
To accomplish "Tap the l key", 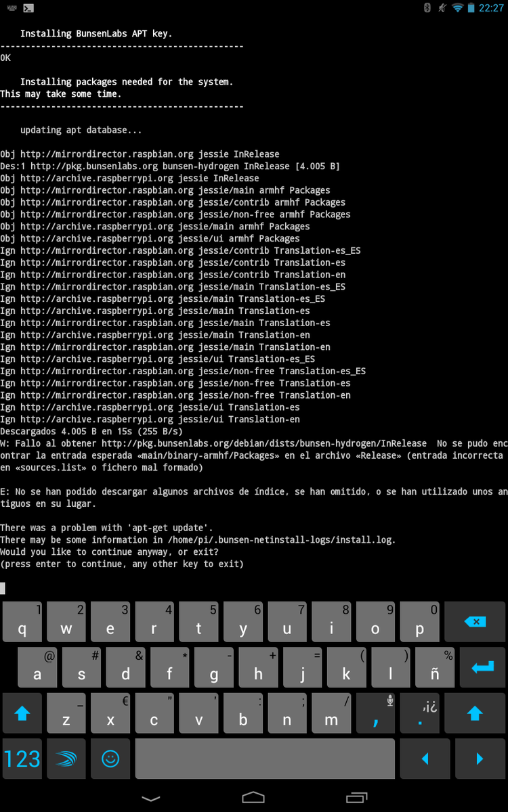I will (x=391, y=667).
